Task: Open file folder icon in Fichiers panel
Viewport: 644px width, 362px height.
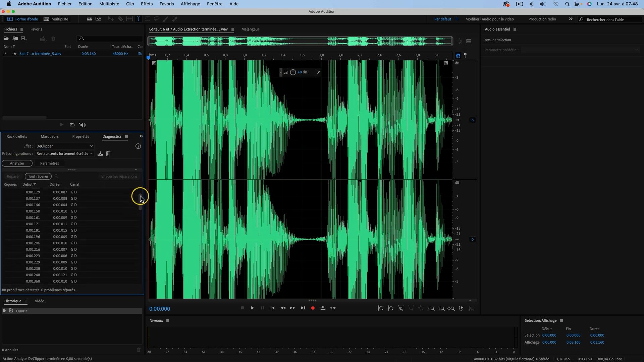Action: click(6, 39)
